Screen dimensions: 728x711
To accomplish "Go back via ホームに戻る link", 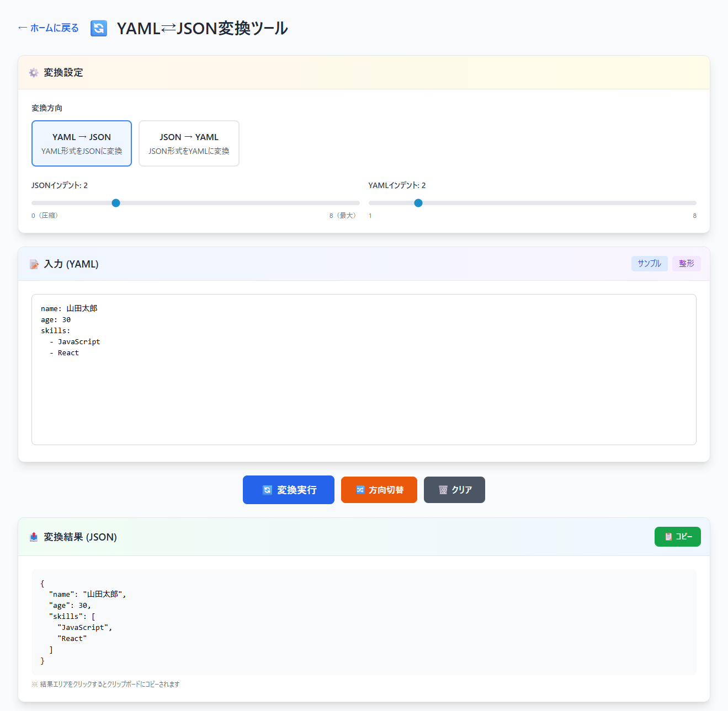I will (x=49, y=28).
